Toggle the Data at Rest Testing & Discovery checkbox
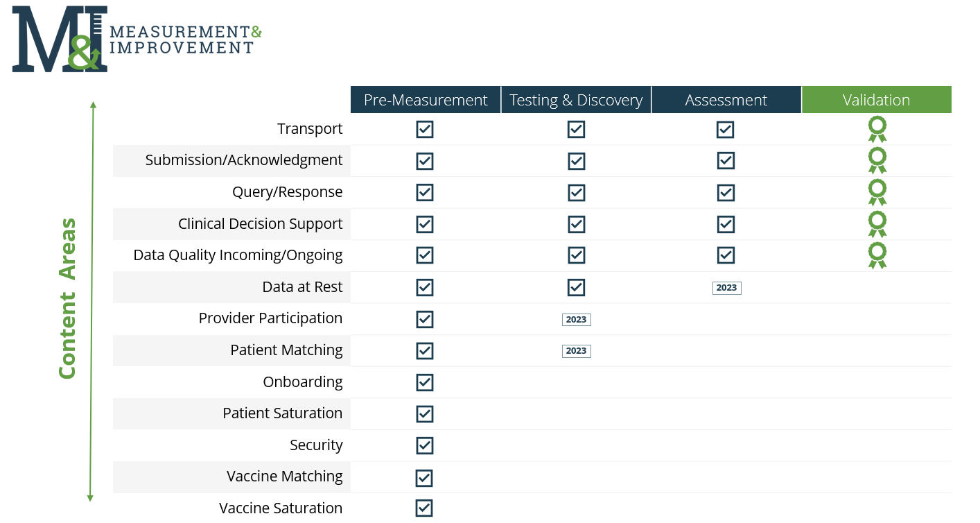This screenshot has height=523, width=980. [x=576, y=287]
